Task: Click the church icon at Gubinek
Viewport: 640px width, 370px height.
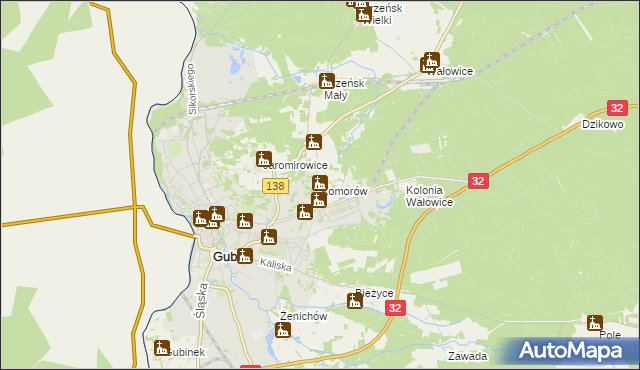Action: (x=162, y=348)
